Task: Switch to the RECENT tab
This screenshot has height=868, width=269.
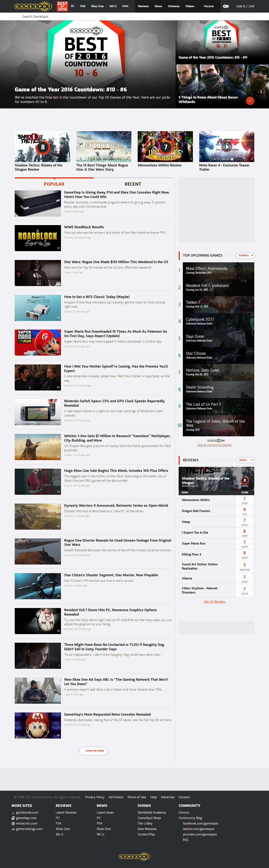Action: pos(133,184)
